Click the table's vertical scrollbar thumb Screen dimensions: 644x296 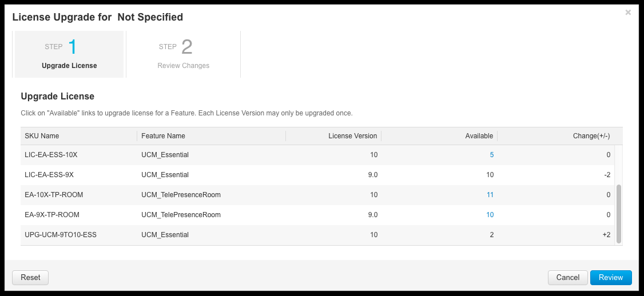(x=618, y=214)
